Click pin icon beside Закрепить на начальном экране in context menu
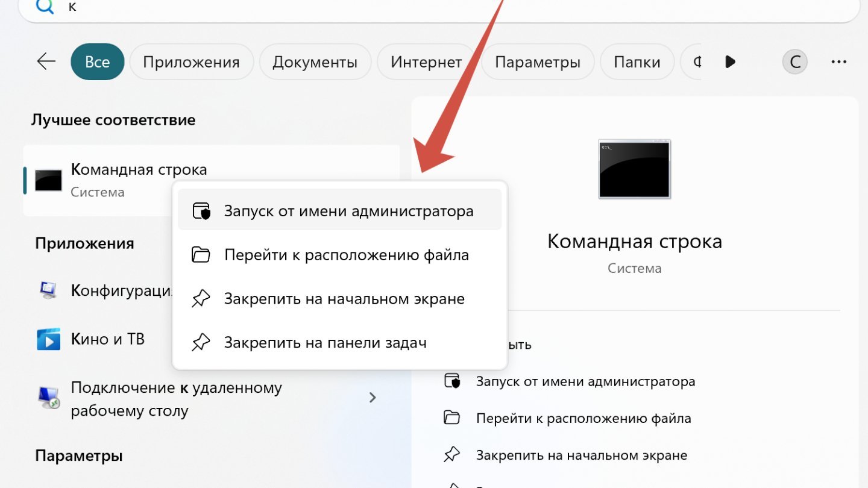Screen dimensions: 868x488 tap(201, 299)
